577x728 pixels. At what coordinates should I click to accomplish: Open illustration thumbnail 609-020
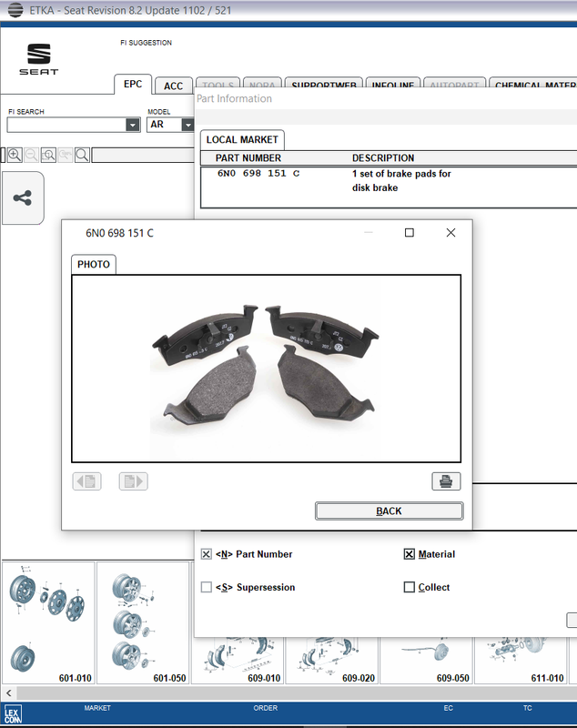pos(332,661)
